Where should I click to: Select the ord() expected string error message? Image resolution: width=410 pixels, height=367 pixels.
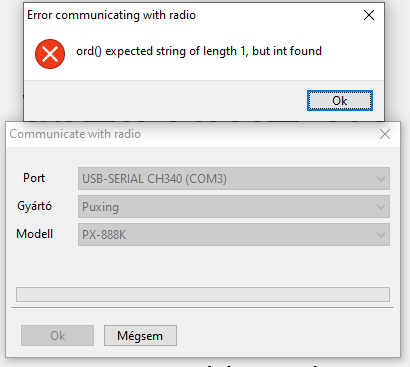click(199, 51)
